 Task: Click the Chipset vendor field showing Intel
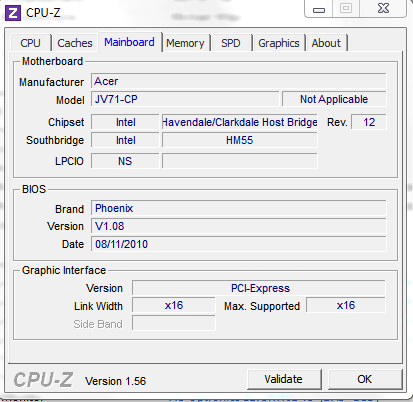(125, 122)
